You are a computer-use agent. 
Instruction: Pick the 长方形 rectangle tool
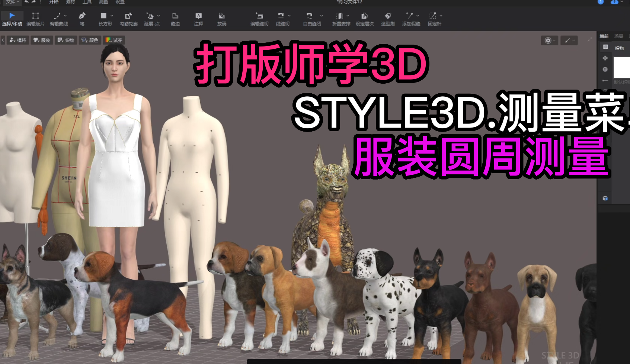[x=105, y=19]
